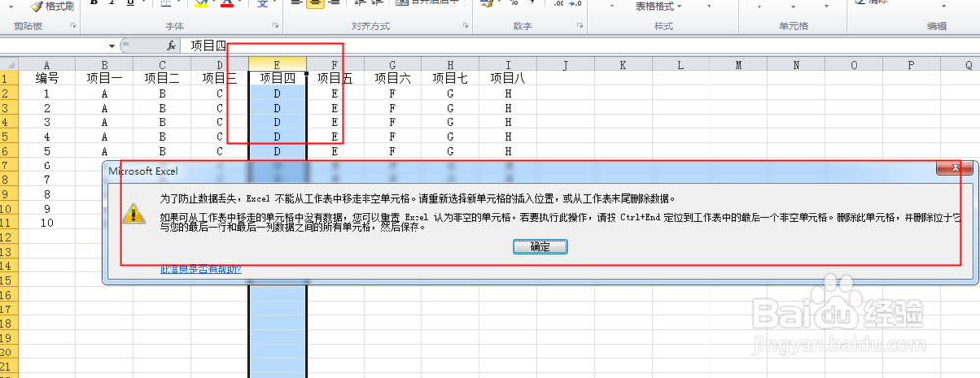Select column L header

[x=681, y=65]
